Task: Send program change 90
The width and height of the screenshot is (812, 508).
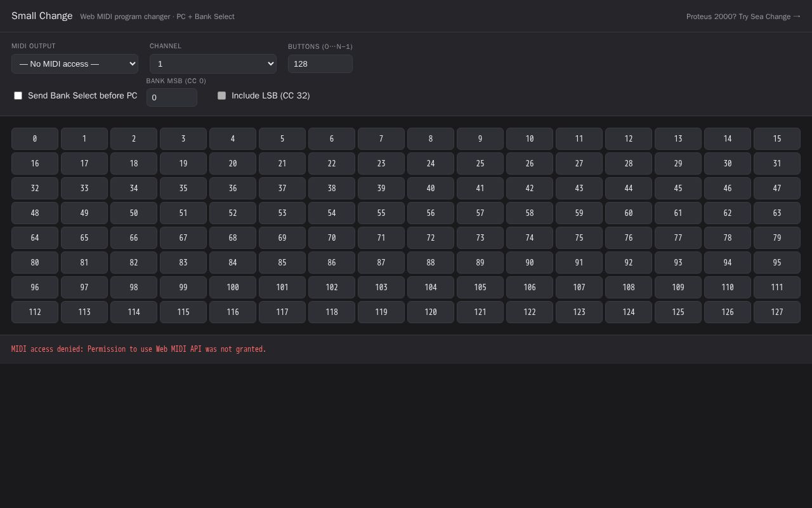Action: click(x=530, y=262)
